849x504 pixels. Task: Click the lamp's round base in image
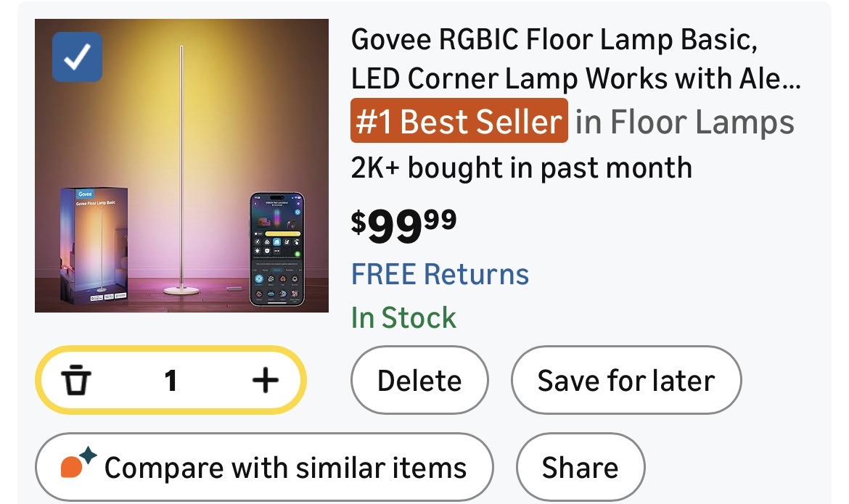point(182,289)
